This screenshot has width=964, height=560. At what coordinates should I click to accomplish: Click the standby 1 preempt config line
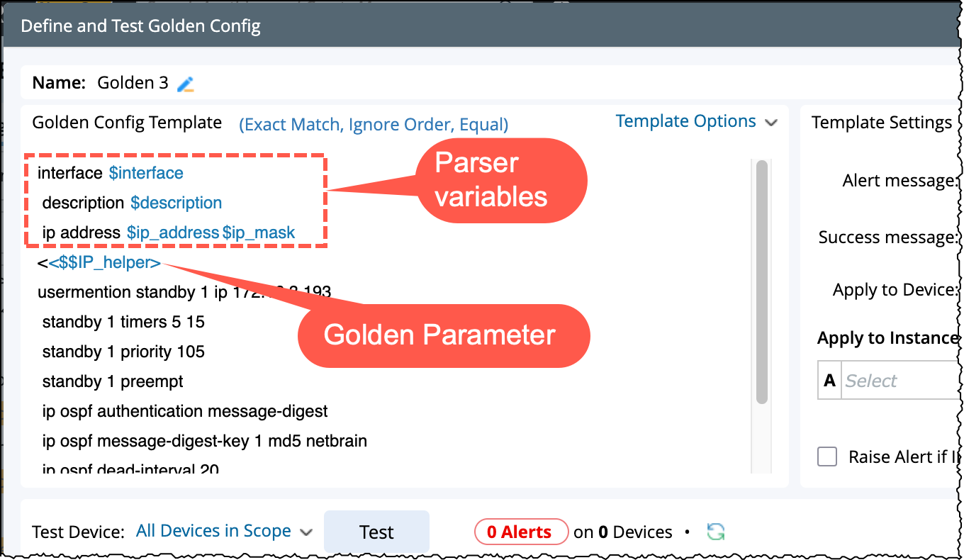point(113,381)
